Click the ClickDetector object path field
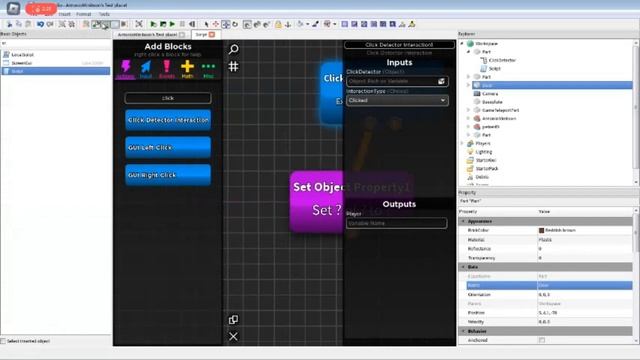 (391, 81)
